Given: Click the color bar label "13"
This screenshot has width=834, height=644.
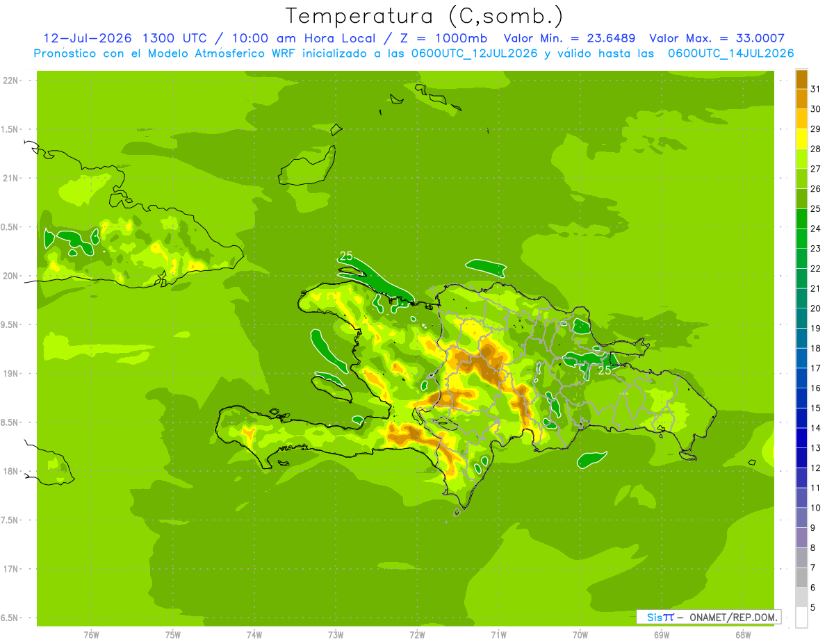Looking at the screenshot, I should coord(815,448).
